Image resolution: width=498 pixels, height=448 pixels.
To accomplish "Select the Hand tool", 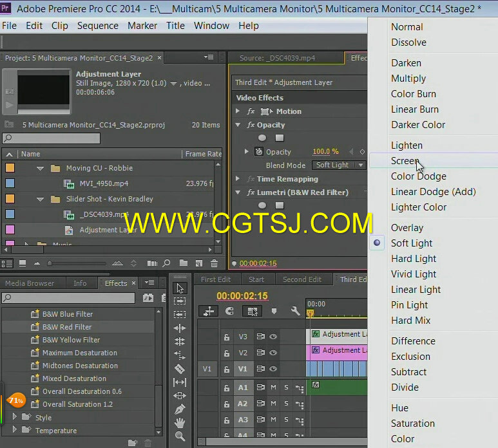I will tap(180, 423).
